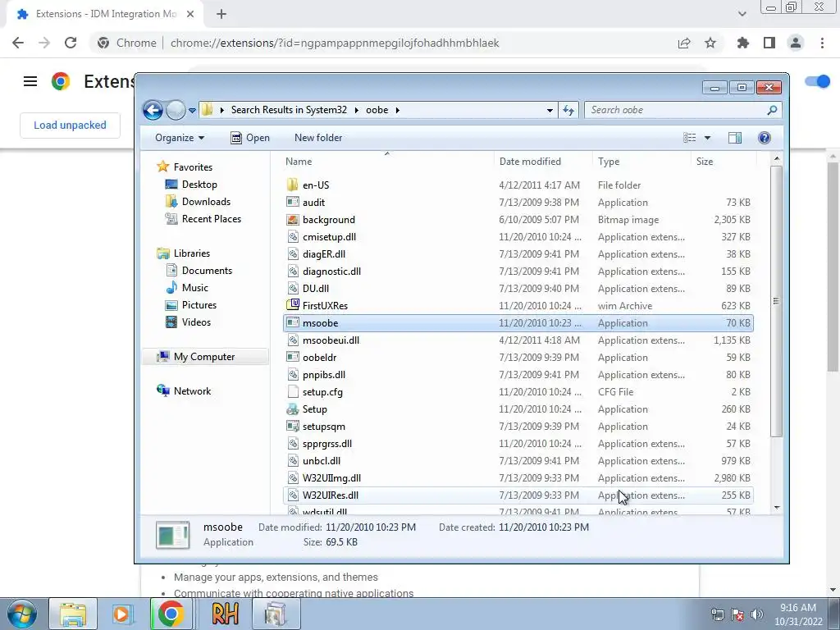Open Music library
This screenshot has height=630, width=840.
[x=194, y=288]
